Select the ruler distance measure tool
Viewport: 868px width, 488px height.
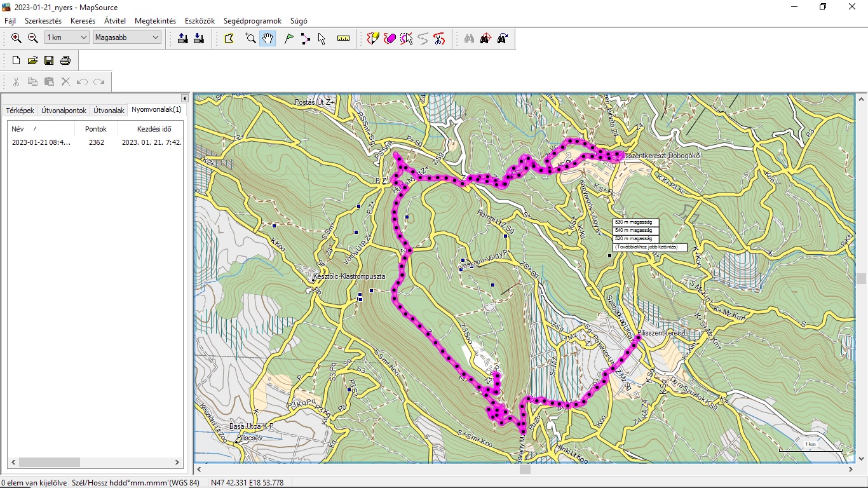tap(344, 38)
